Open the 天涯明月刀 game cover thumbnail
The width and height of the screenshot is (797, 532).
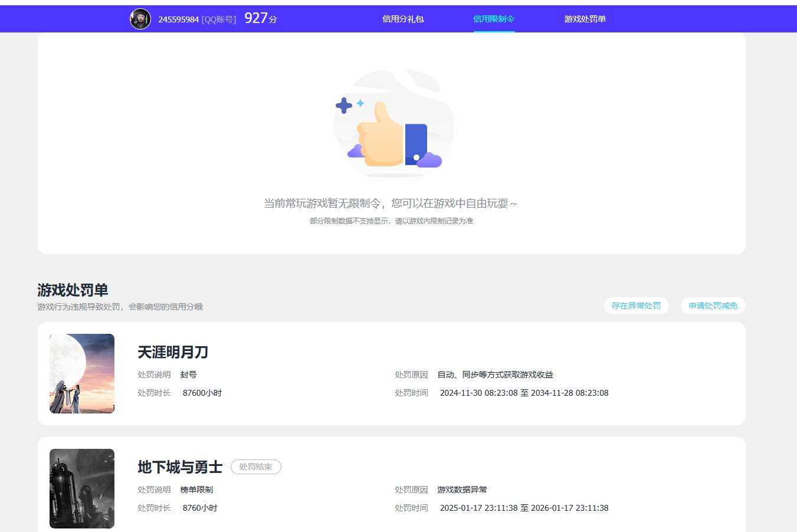click(x=82, y=373)
